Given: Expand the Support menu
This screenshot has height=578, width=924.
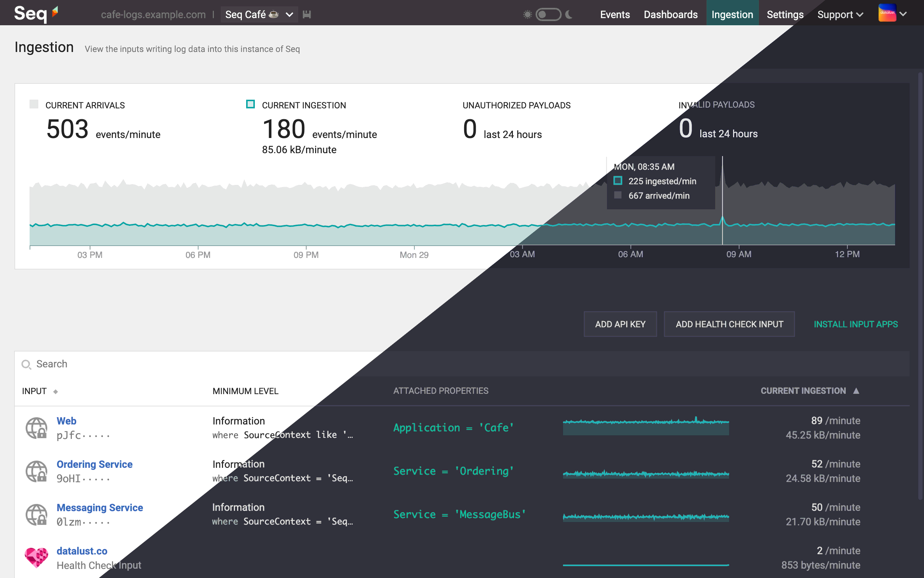Looking at the screenshot, I should (x=840, y=14).
